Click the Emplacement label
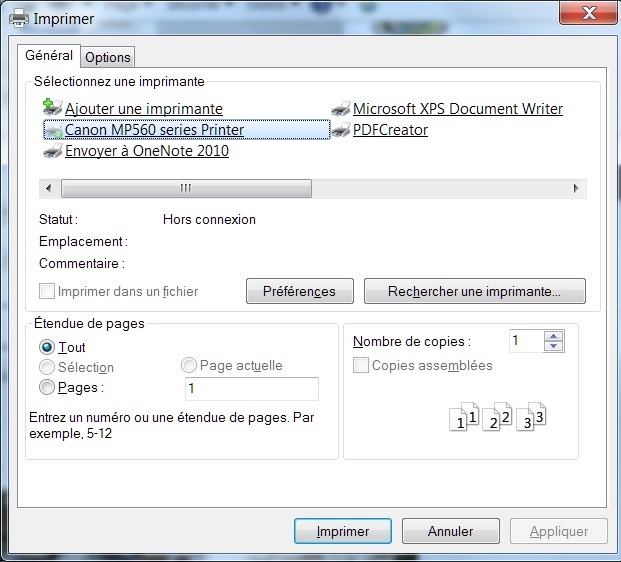Screen dimensions: 621x562 pyautogui.click(x=83, y=242)
